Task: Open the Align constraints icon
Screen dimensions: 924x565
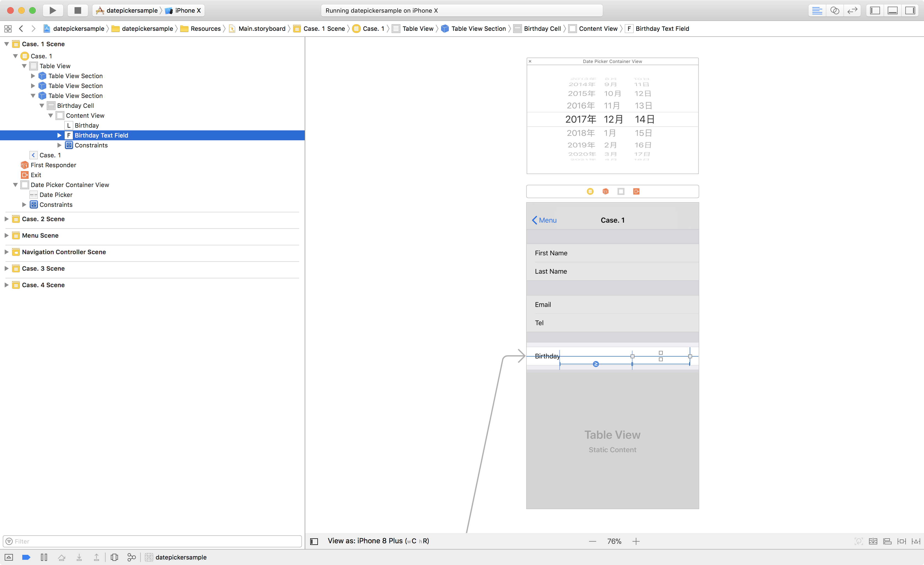Action: click(x=887, y=541)
